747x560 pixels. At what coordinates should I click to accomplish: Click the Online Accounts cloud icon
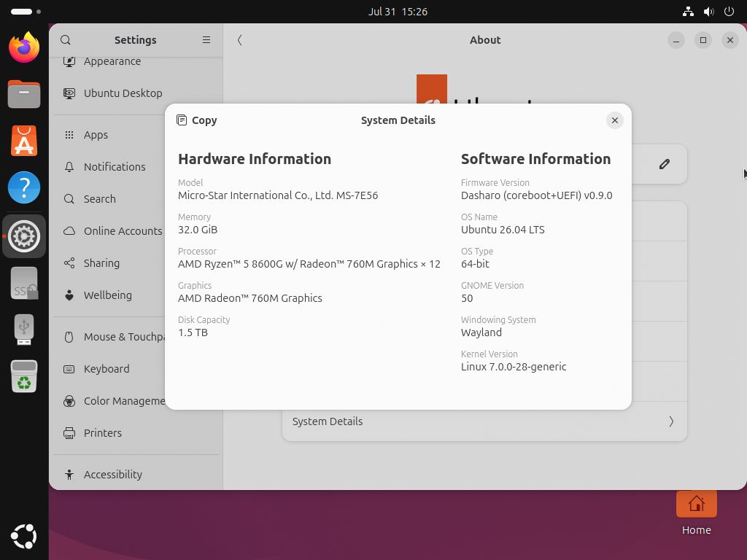pyautogui.click(x=69, y=231)
